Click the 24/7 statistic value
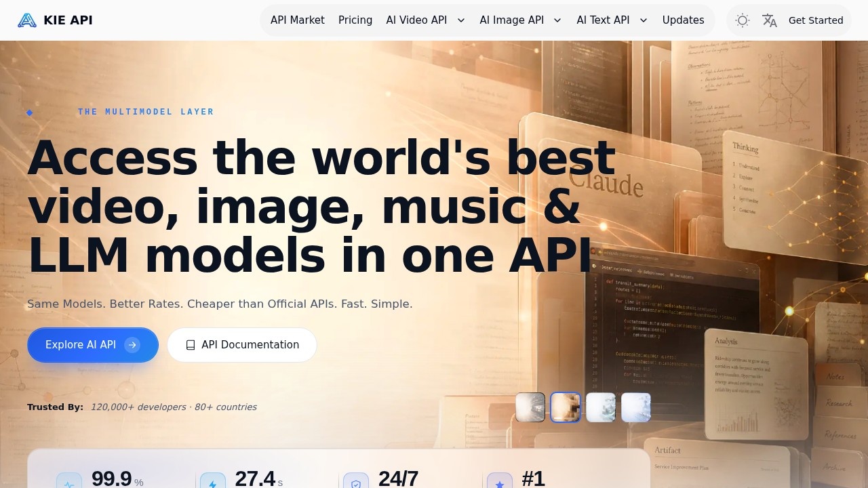This screenshot has width=868, height=488. coord(398,479)
